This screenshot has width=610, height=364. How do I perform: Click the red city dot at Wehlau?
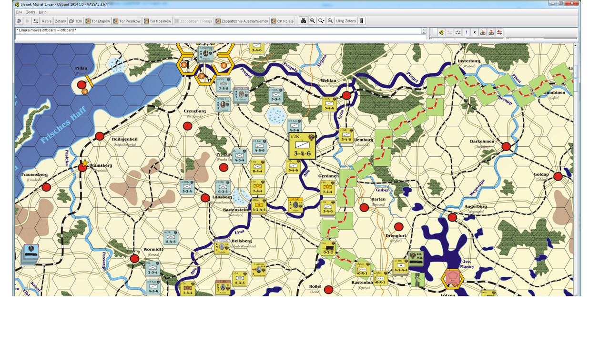click(x=346, y=95)
